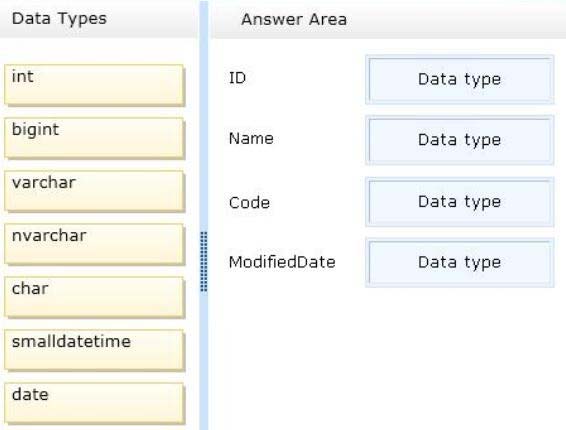Select the char data type tile
Image resolution: width=566 pixels, height=430 pixels.
point(94,297)
